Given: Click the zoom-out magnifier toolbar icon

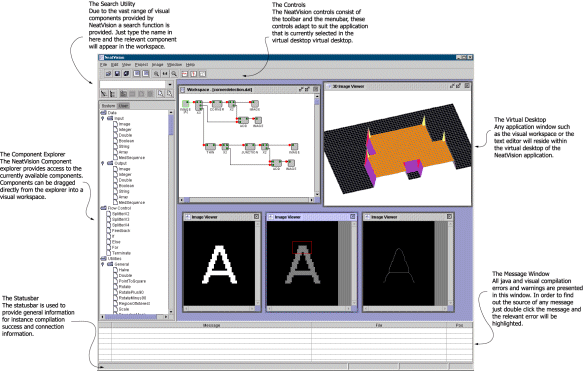Looking at the screenshot, I should click(174, 74).
